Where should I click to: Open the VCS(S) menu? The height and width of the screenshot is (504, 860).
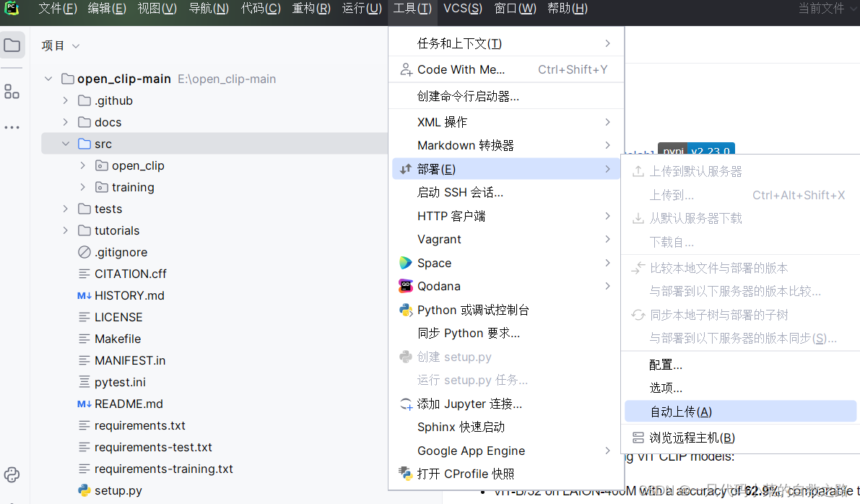463,9
